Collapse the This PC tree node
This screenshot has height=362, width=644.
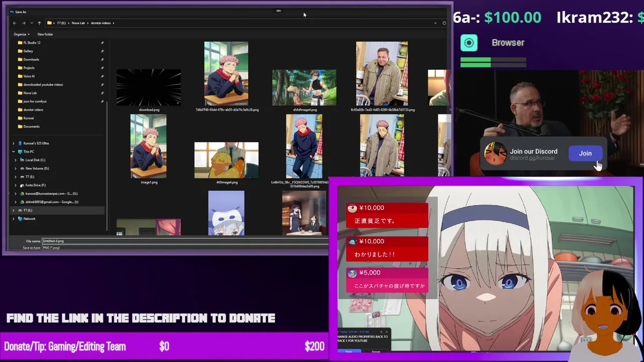tap(14, 151)
